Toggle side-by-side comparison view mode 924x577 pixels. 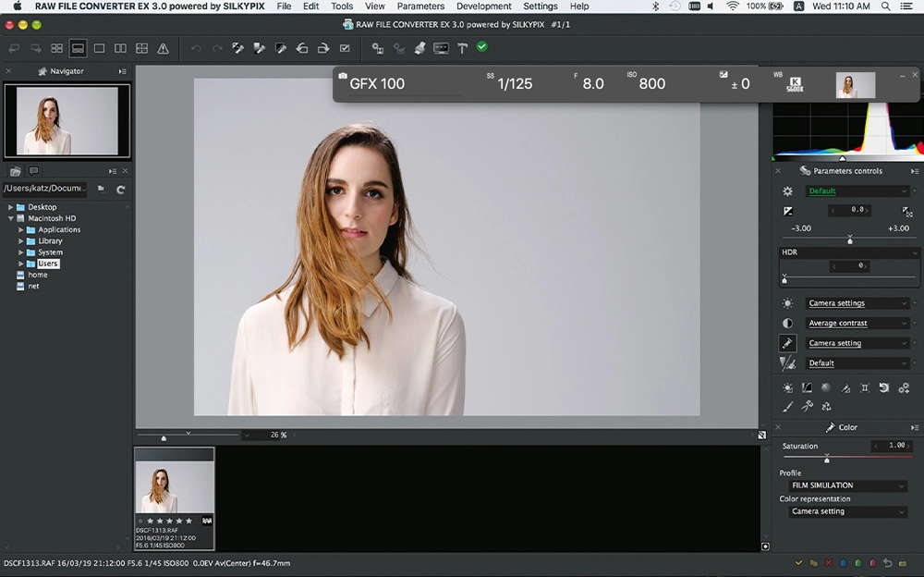[x=120, y=48]
